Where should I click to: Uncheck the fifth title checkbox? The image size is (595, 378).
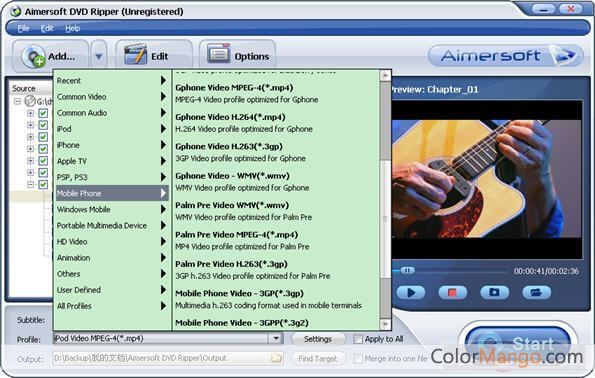point(43,161)
